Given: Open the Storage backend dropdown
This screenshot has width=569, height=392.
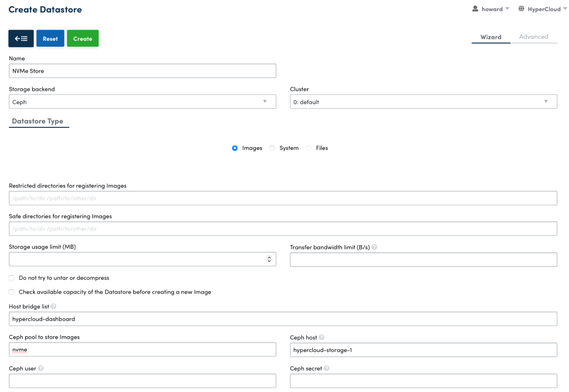Looking at the screenshot, I should tap(142, 102).
